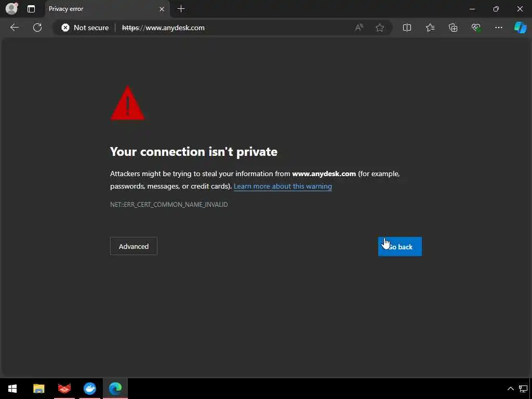Open File Explorer from the taskbar

coord(38,389)
